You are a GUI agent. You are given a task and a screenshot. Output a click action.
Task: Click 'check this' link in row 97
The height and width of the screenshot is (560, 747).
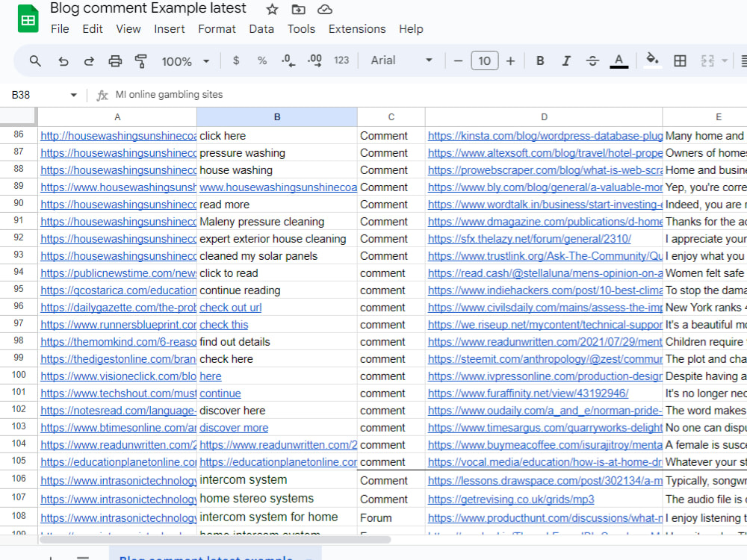click(224, 325)
